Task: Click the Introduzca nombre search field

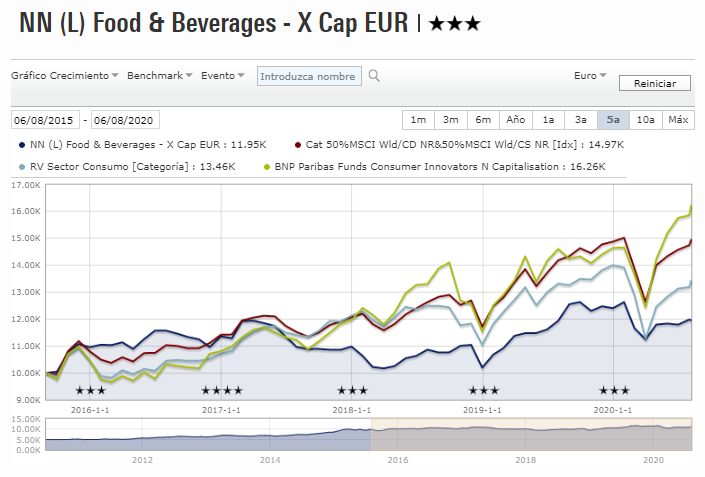Action: coord(308,76)
